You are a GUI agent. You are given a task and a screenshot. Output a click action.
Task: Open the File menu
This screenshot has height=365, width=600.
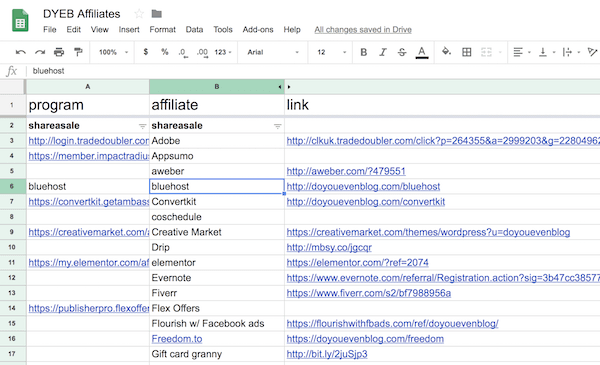[50, 29]
